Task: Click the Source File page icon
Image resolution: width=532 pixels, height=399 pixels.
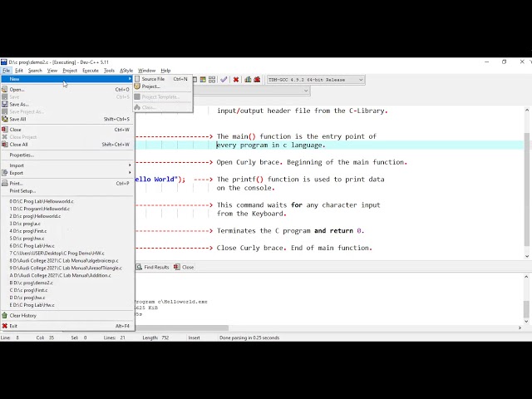Action: pos(137,79)
